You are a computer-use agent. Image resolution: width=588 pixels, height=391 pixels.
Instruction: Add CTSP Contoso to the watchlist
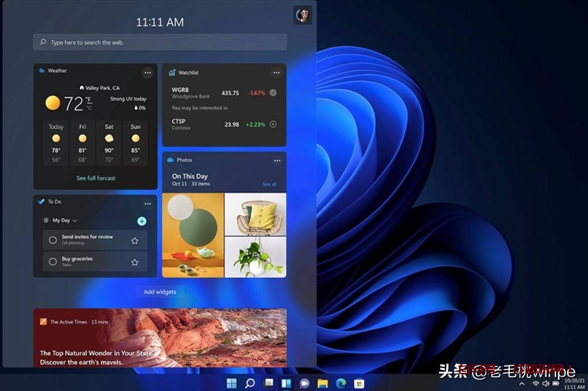point(273,124)
